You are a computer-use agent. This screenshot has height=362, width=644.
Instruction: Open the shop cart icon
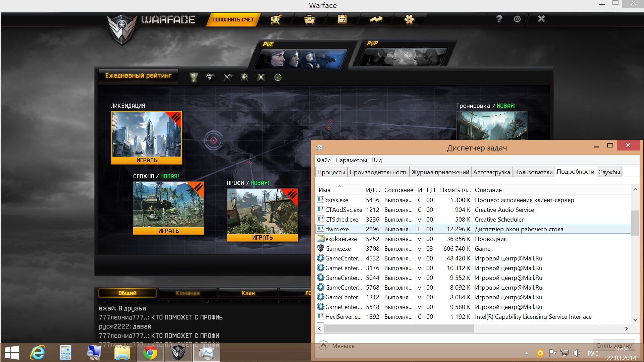click(x=276, y=19)
